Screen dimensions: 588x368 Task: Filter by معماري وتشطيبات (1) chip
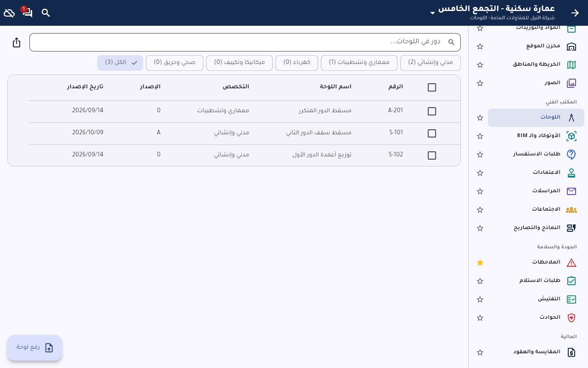tap(359, 63)
